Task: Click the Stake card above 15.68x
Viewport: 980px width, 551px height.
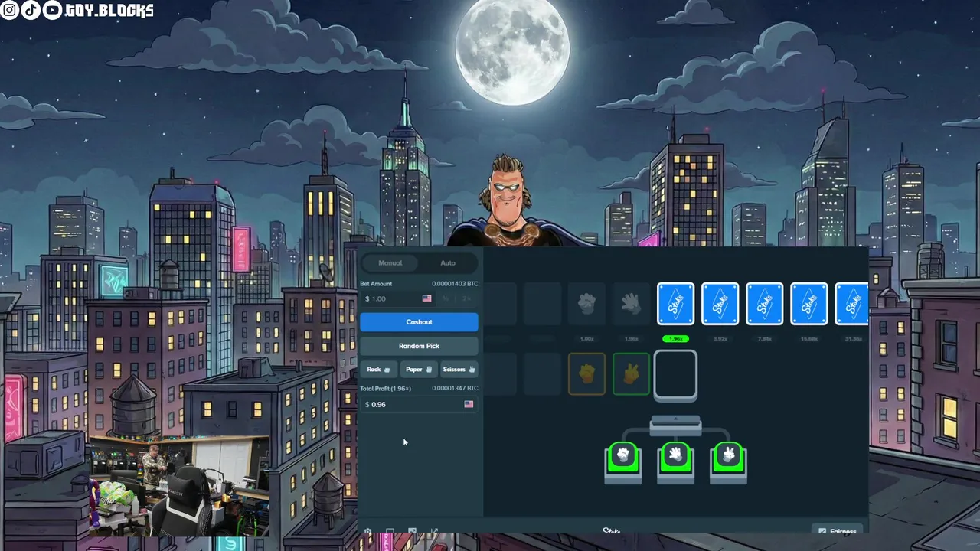Action: tap(809, 304)
